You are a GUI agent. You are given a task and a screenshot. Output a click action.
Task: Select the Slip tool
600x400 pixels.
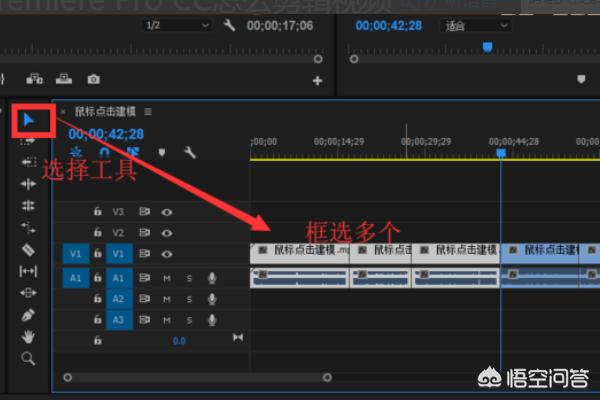[x=28, y=271]
